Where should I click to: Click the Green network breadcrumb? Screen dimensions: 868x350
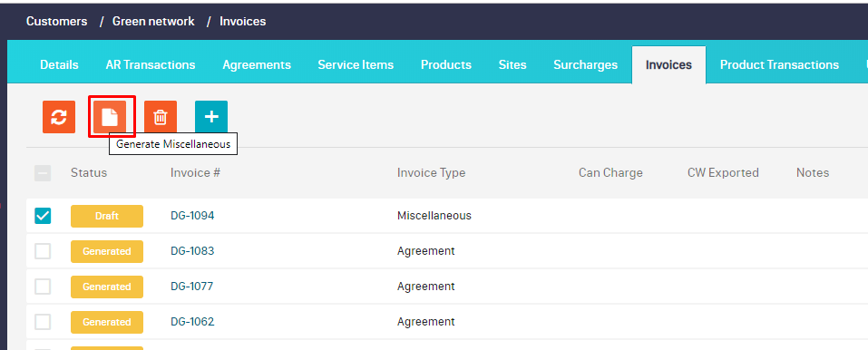pos(153,22)
